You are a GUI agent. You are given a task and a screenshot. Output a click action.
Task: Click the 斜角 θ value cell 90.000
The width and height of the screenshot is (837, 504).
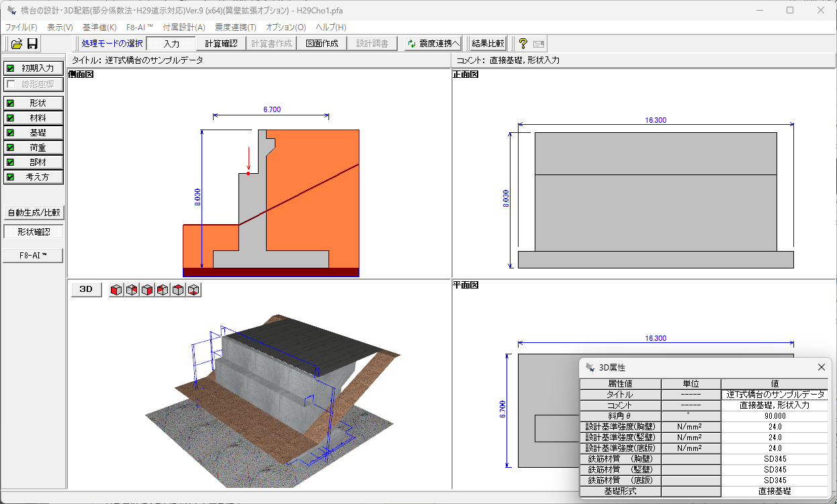775,416
